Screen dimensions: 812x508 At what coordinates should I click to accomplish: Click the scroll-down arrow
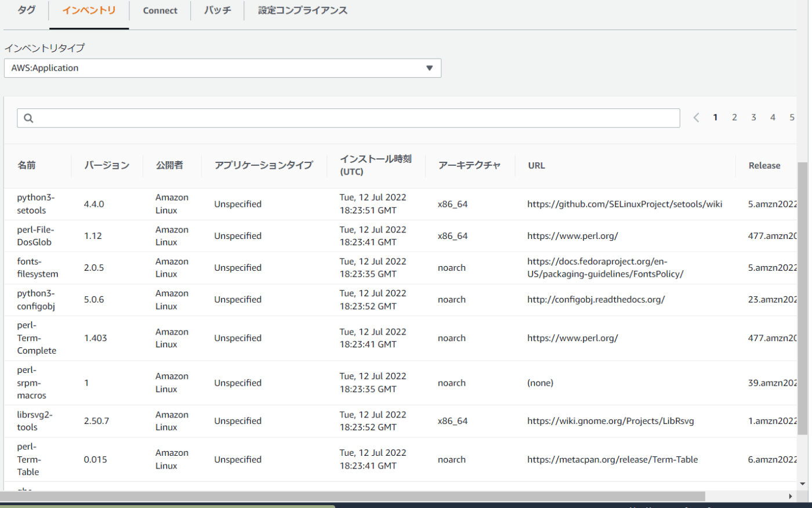[x=803, y=484]
